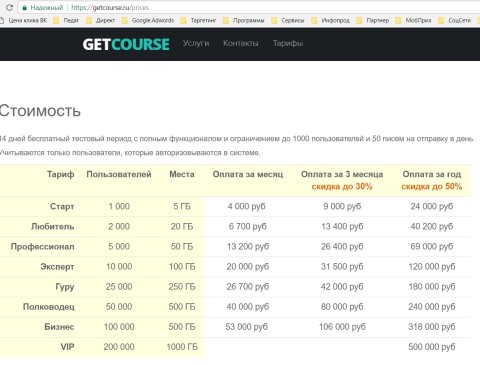Click the 69 000 руб yearly price
Viewport: 480px width, 365px height.
click(x=432, y=247)
